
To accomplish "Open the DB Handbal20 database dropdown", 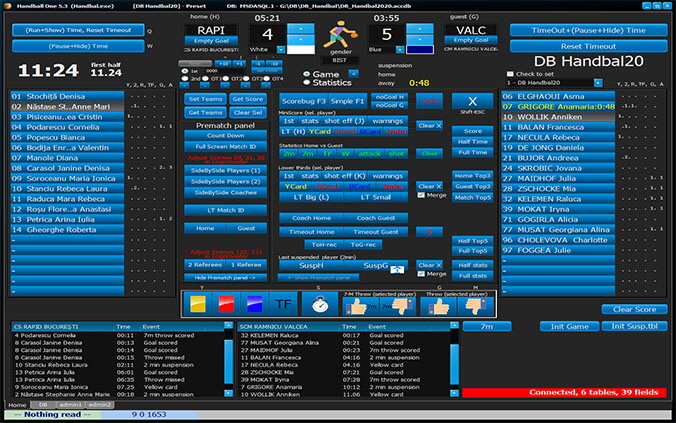I will [x=598, y=83].
